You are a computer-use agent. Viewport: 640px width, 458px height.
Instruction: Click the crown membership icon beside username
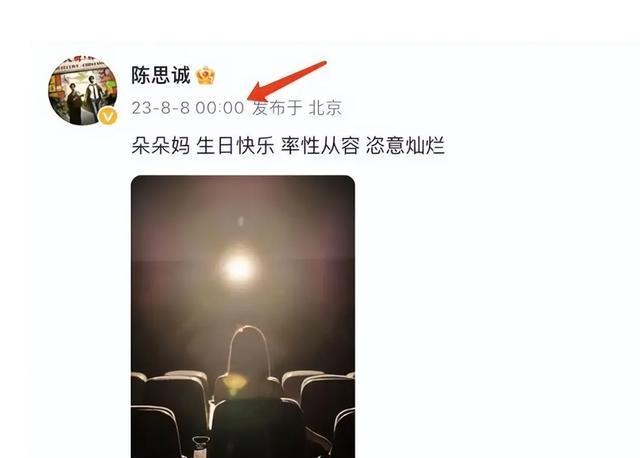(x=205, y=76)
